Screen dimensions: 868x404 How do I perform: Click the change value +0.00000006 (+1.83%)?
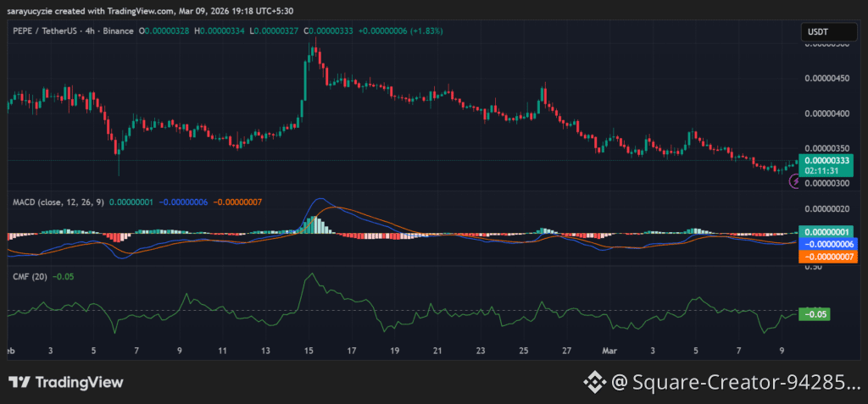[401, 31]
